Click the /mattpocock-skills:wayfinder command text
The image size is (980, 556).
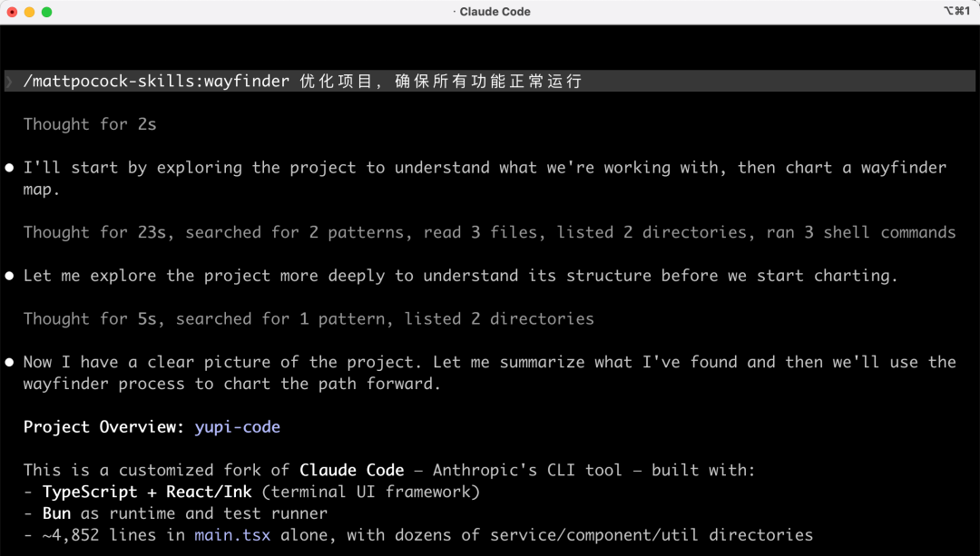click(156, 82)
